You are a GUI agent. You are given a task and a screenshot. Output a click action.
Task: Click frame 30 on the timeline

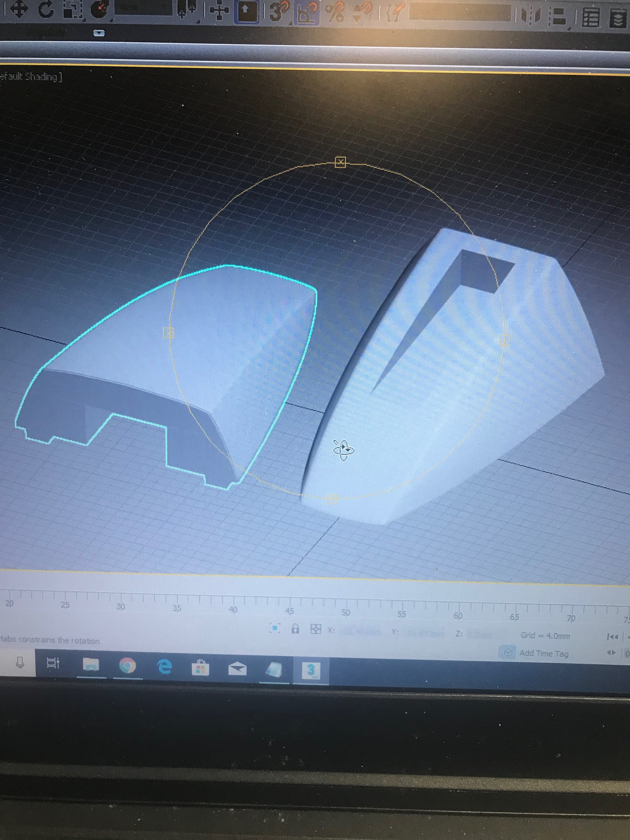[x=121, y=606]
